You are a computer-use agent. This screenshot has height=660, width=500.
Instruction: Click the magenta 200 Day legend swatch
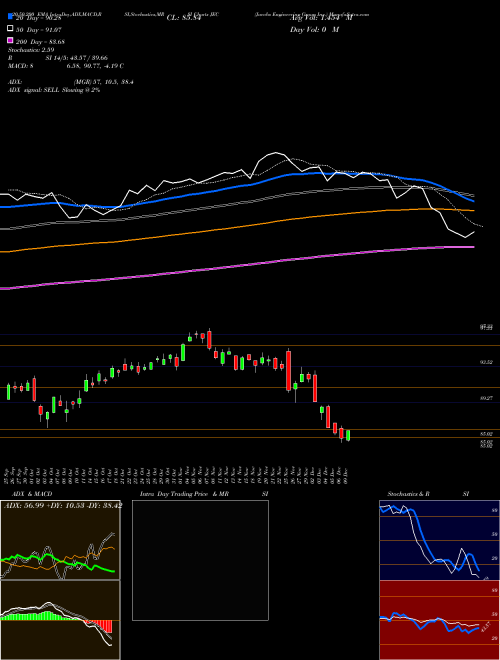(x=10, y=40)
